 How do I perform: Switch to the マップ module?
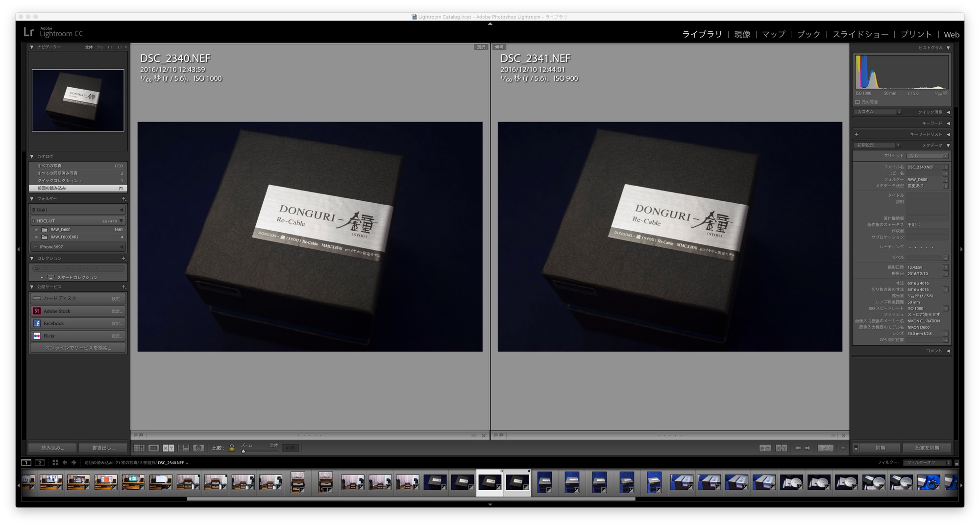(774, 34)
